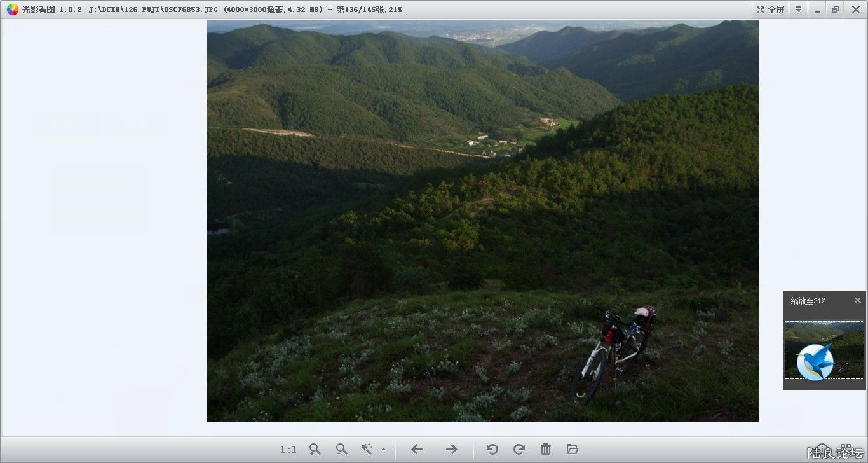Expand the title bar dropdown chevron
This screenshot has width=868, height=463.
click(798, 9)
